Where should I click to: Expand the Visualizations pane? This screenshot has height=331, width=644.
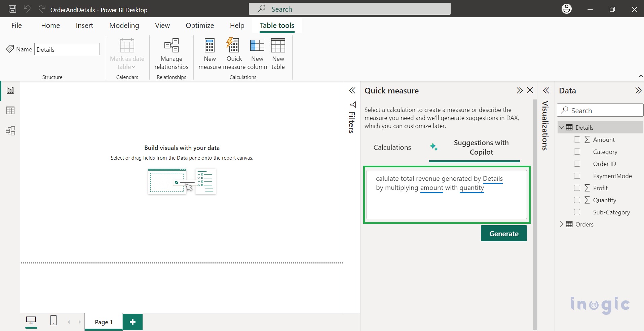546,90
